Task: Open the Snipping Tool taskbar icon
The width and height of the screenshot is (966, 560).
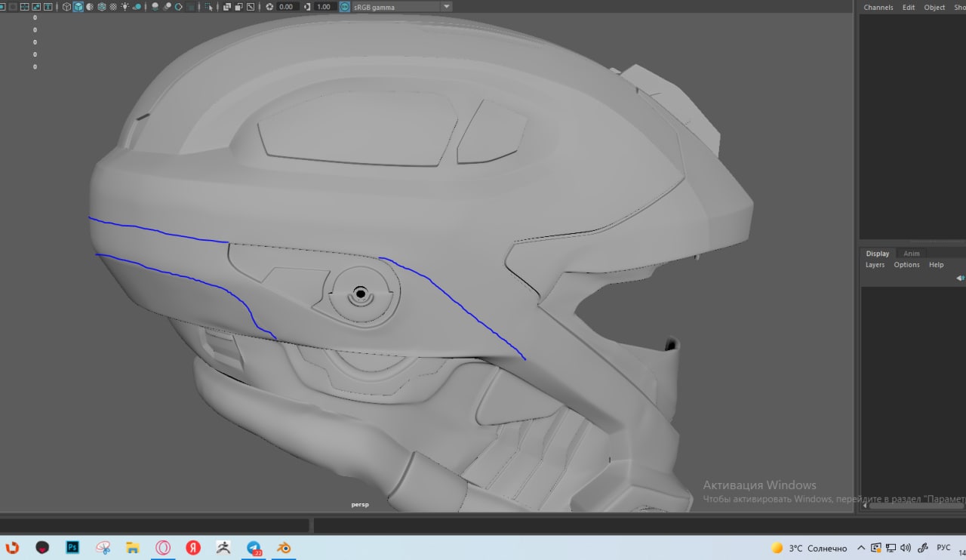Action: point(103,548)
